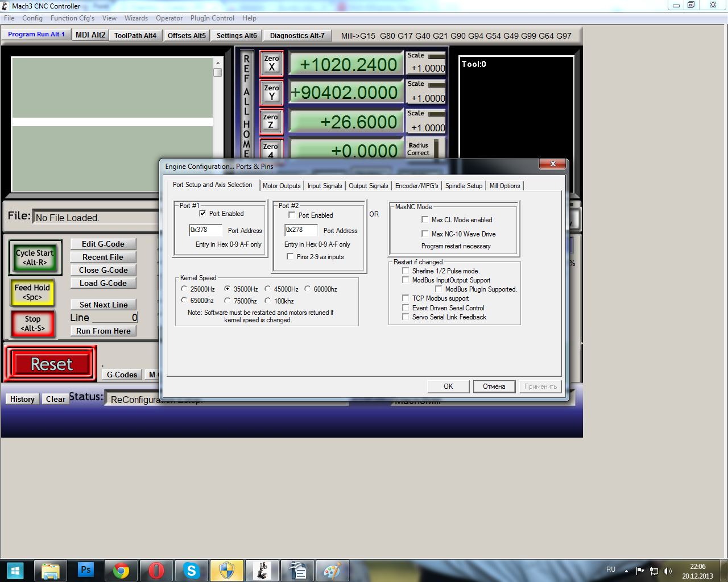Go to Output Signals tab

coord(369,186)
